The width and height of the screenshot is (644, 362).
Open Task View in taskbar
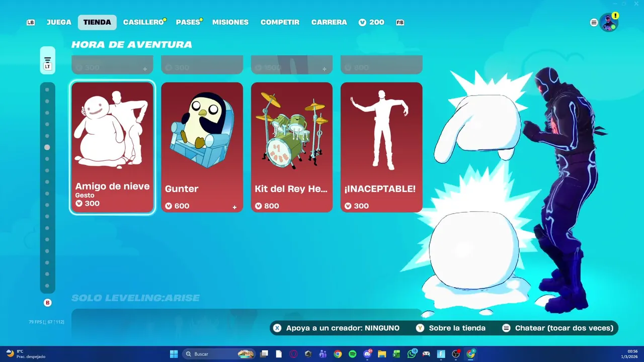pyautogui.click(x=264, y=354)
